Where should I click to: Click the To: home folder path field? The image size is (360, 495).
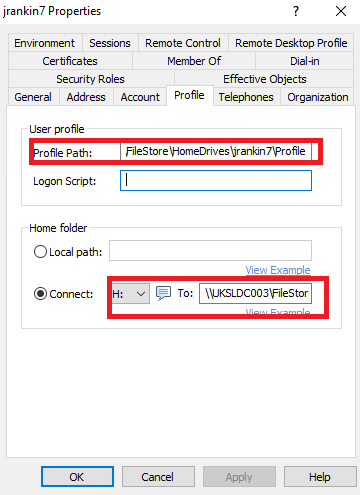pos(255,293)
